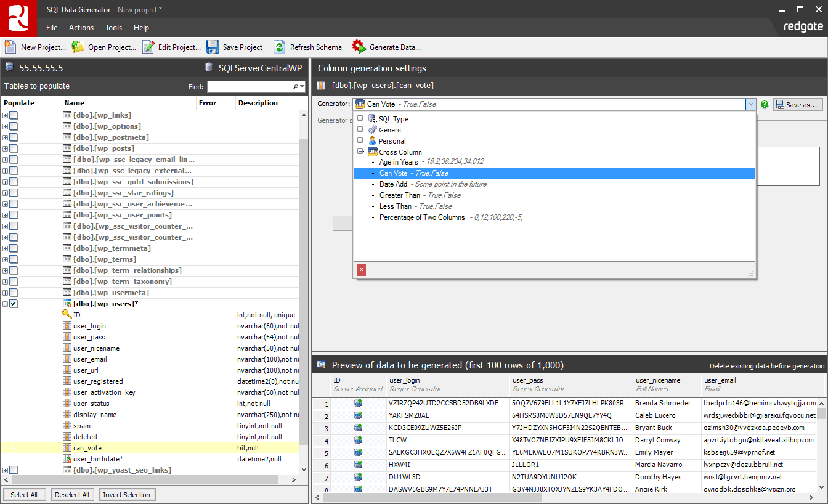The image size is (828, 504).
Task: Click the Refresh Schema icon
Action: tap(281, 47)
